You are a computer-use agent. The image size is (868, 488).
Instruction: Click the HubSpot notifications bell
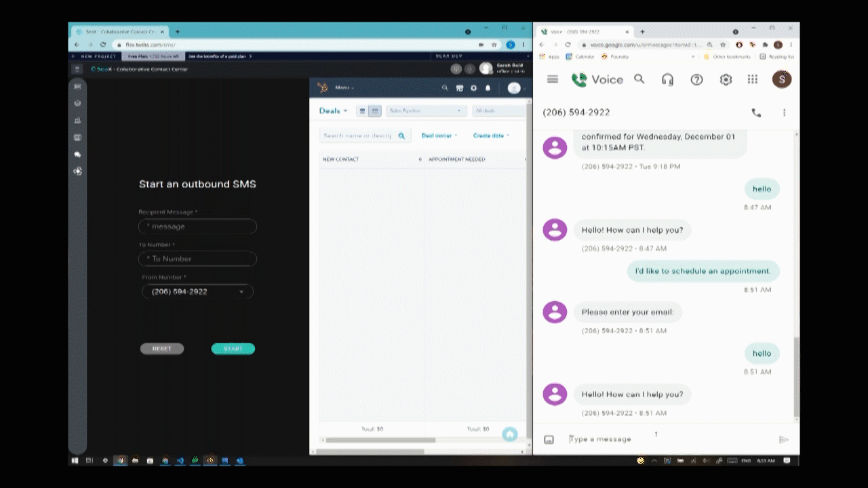point(488,88)
